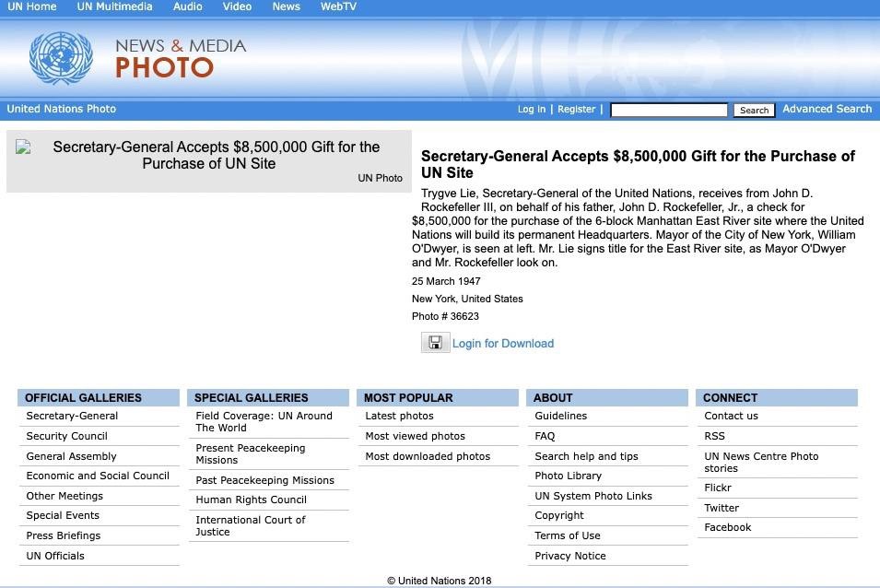View Most viewed photos
The width and height of the screenshot is (880, 588).
tap(416, 436)
